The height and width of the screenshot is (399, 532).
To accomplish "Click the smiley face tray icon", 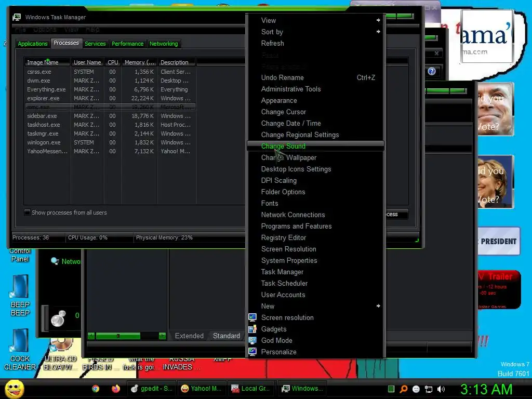I will (x=416, y=389).
